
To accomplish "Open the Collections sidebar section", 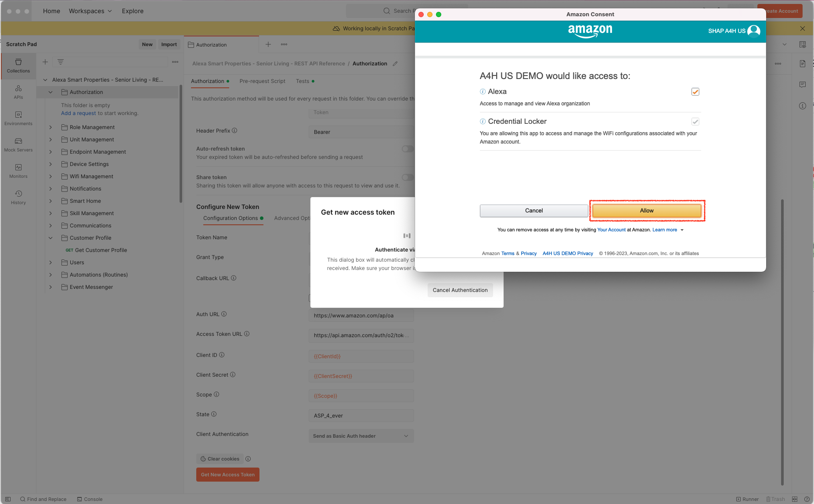I will click(18, 66).
